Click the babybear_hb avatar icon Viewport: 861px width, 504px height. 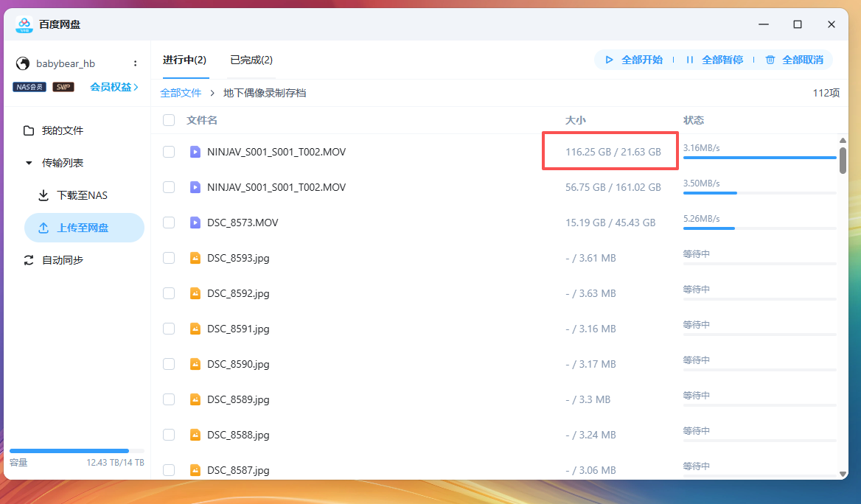[23, 63]
